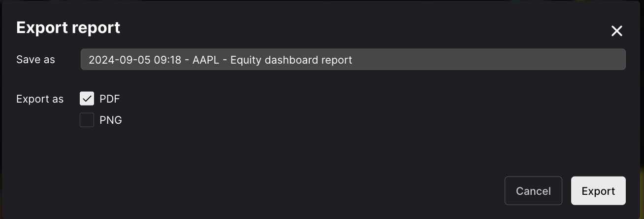Click the Save as label

pos(35,60)
